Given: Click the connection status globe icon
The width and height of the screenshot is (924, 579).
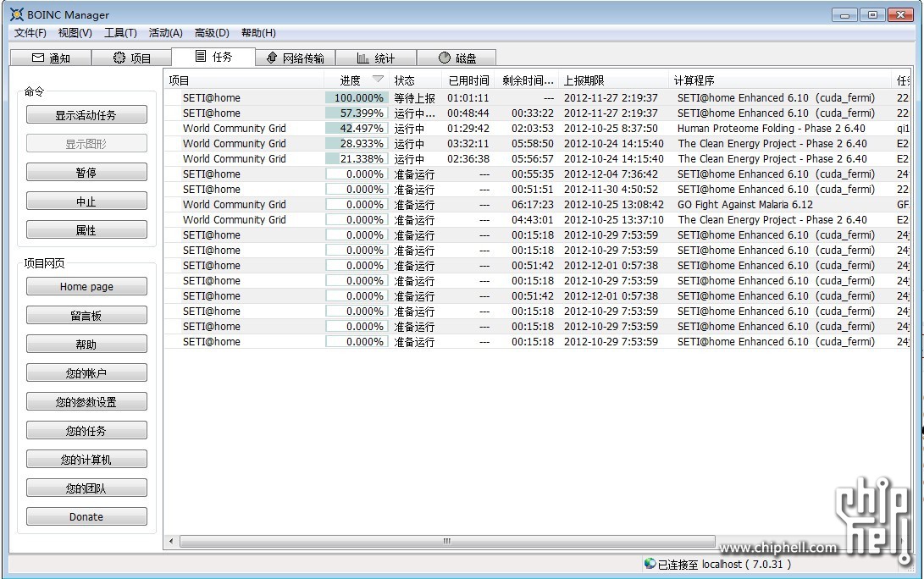Looking at the screenshot, I should [650, 564].
